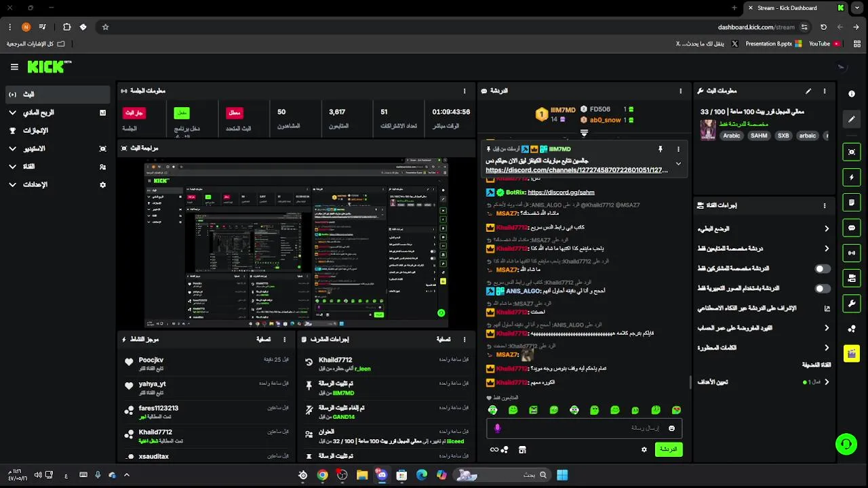Click the moderator actions filter label

443,340
